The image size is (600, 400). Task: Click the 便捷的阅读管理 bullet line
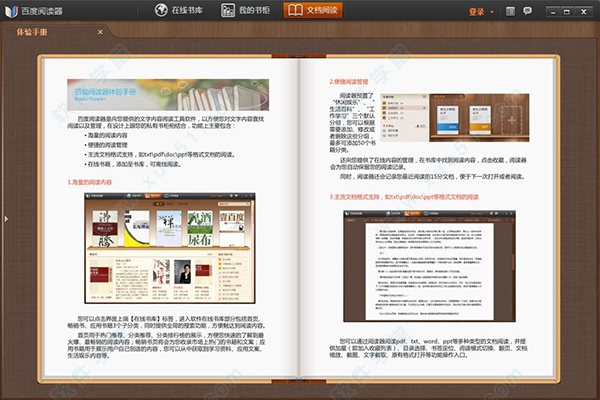pyautogui.click(x=106, y=145)
